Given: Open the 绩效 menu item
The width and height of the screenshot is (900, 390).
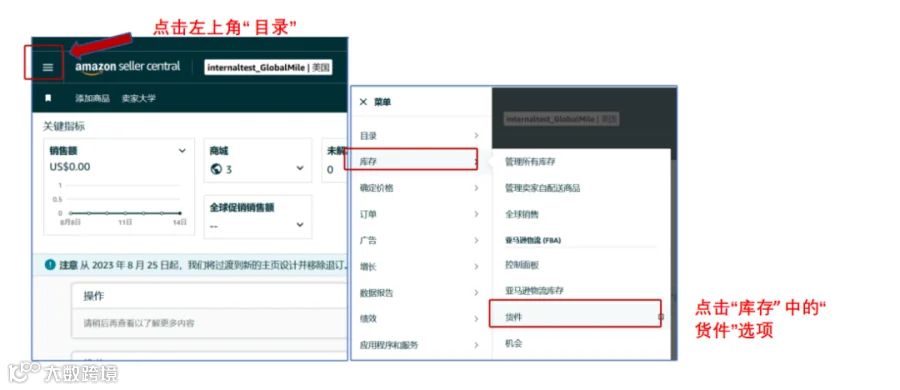Looking at the screenshot, I should click(x=421, y=318).
